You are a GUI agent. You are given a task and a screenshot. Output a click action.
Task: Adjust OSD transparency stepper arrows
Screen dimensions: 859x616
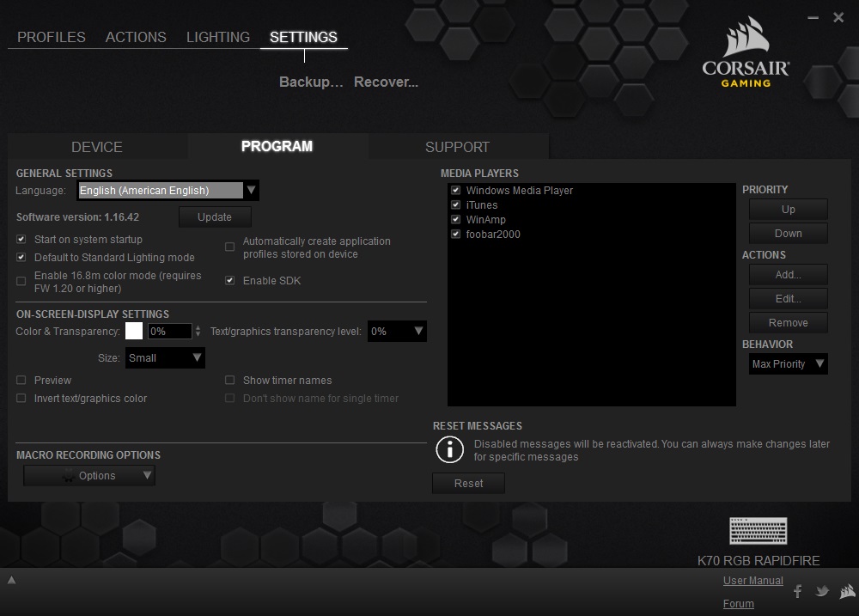[198, 331]
